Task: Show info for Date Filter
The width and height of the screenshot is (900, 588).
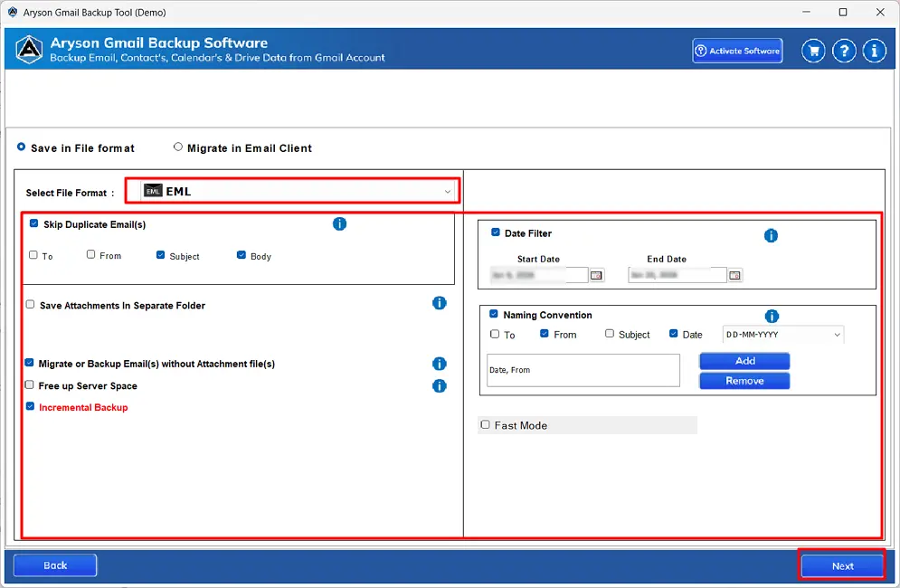Action: pos(771,235)
